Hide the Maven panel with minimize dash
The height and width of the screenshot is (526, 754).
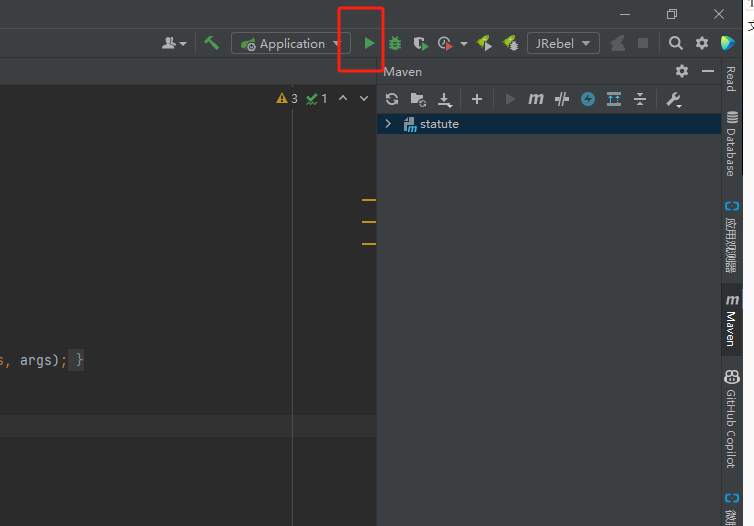click(x=708, y=71)
